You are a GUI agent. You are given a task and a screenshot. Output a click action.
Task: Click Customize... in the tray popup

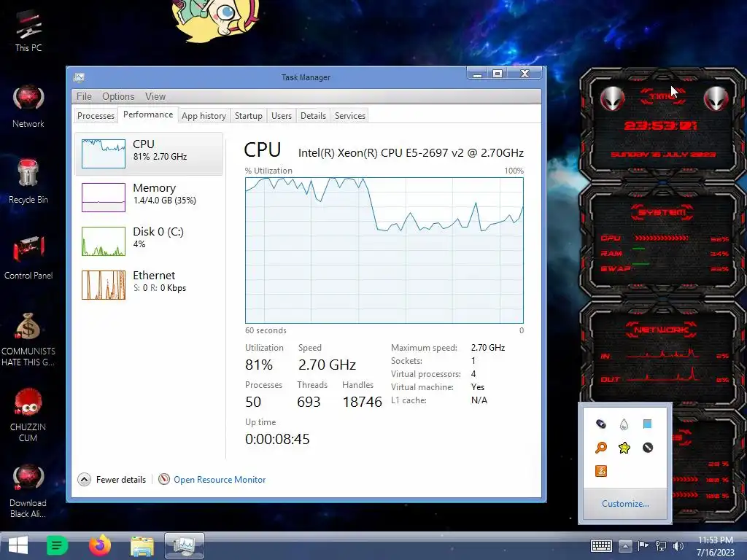625,503
